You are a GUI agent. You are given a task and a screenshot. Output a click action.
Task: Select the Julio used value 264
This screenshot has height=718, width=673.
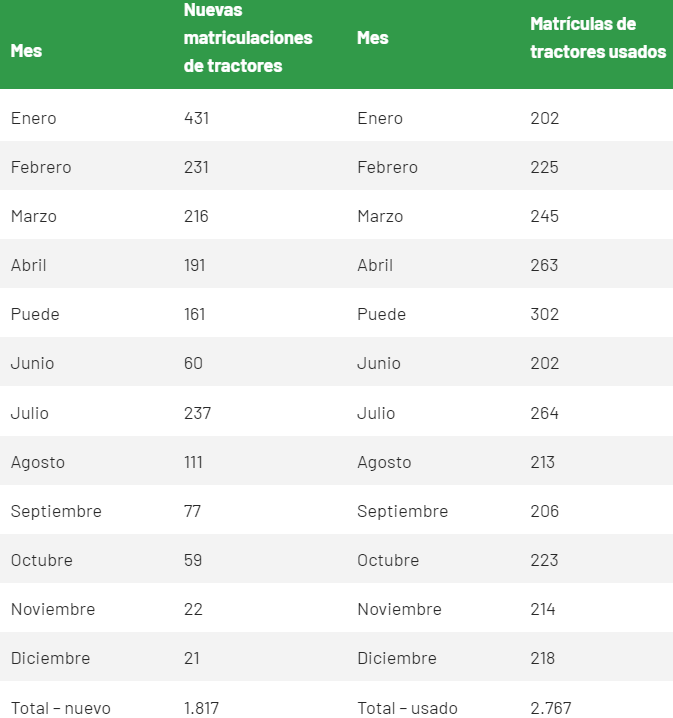tap(544, 413)
